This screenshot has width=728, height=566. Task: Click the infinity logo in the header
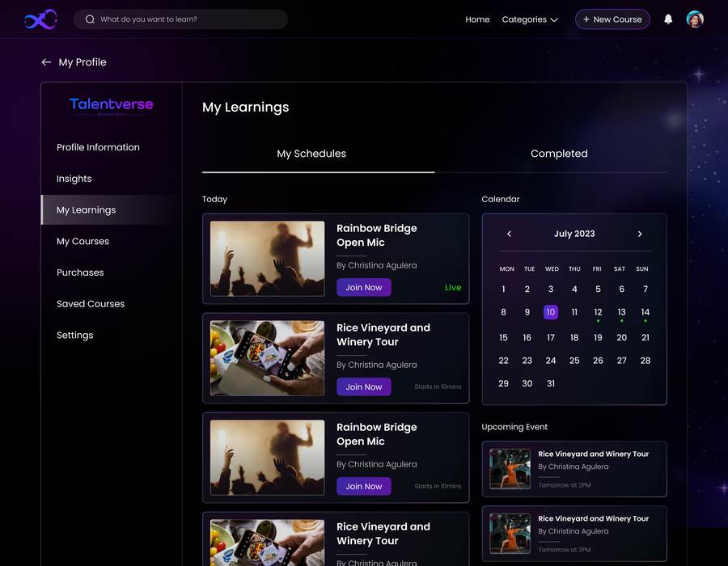coord(40,19)
